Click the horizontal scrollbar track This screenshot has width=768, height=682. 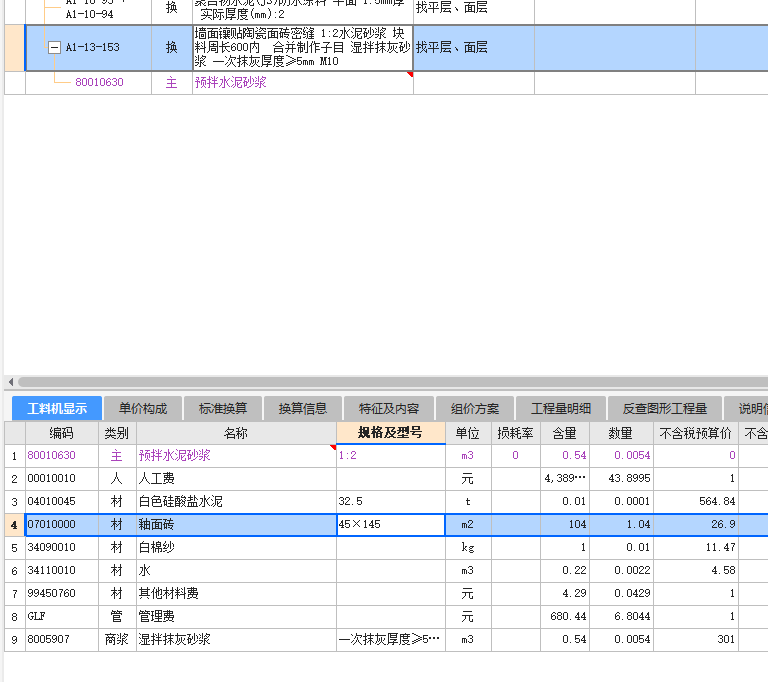pyautogui.click(x=392, y=382)
